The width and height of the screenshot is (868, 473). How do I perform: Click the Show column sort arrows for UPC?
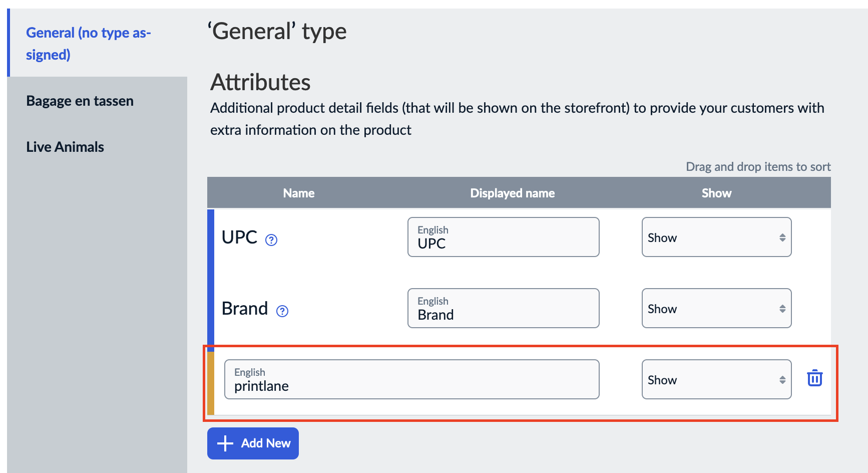(781, 237)
